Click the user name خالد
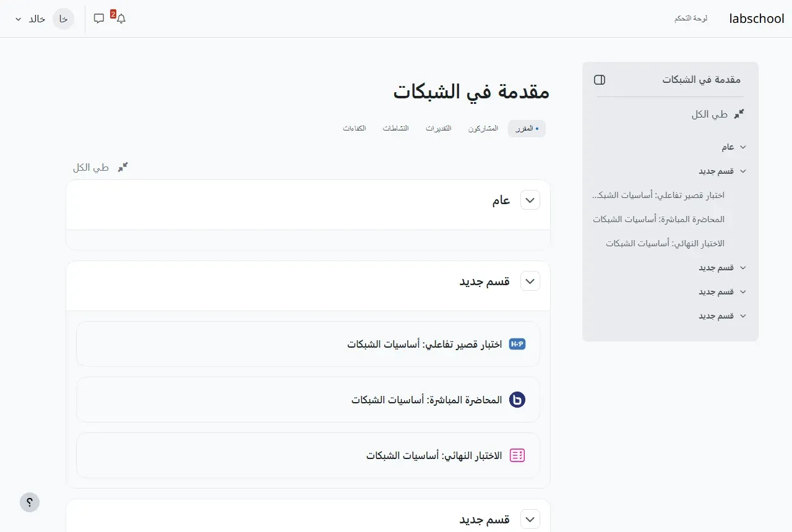Screen dimensions: 792x532 tap(37, 19)
